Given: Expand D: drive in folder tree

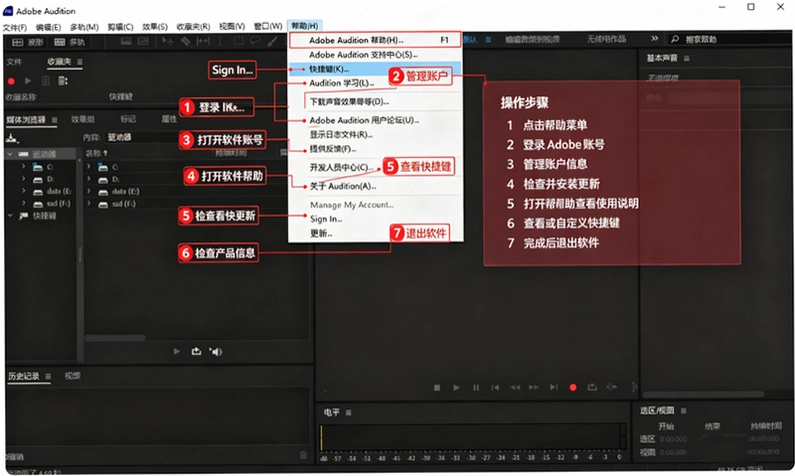Looking at the screenshot, I should (23, 178).
